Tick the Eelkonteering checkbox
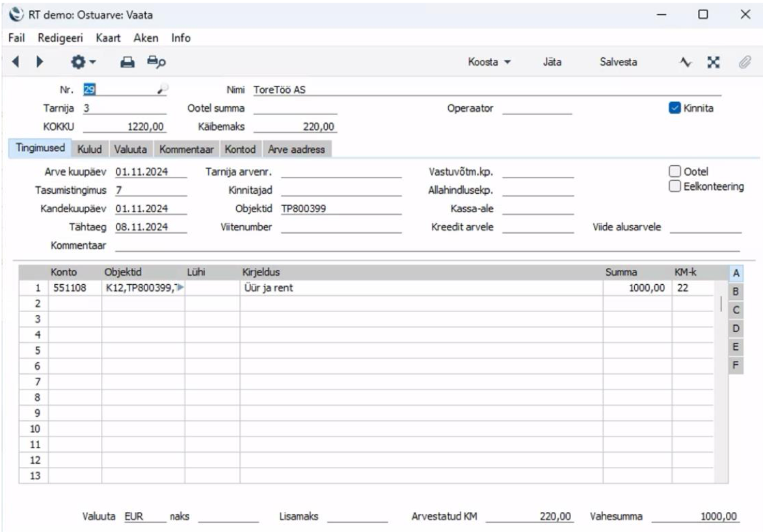 pyautogui.click(x=674, y=186)
